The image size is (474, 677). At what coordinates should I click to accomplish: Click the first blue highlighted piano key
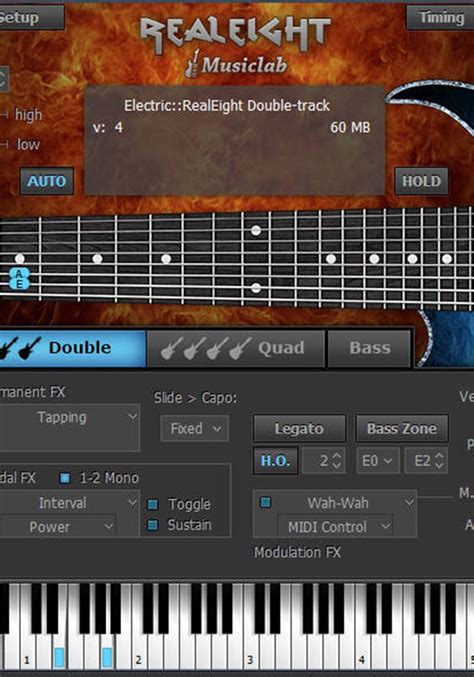click(x=60, y=657)
